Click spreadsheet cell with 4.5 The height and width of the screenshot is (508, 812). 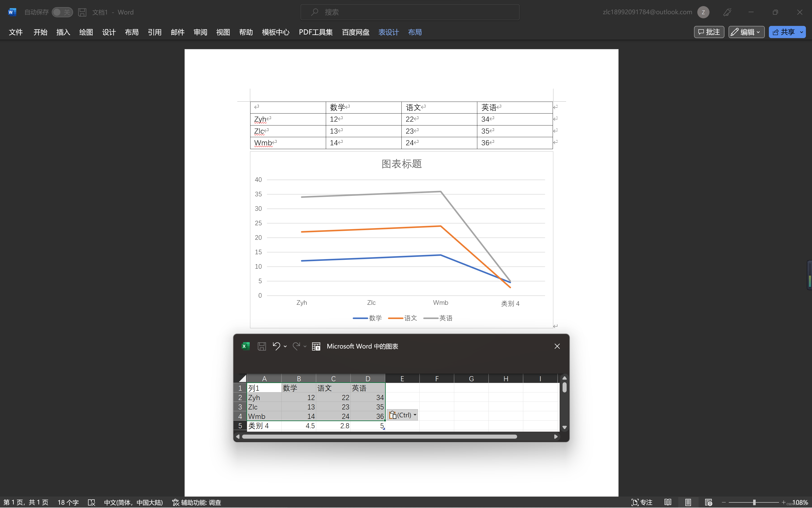pyautogui.click(x=299, y=426)
